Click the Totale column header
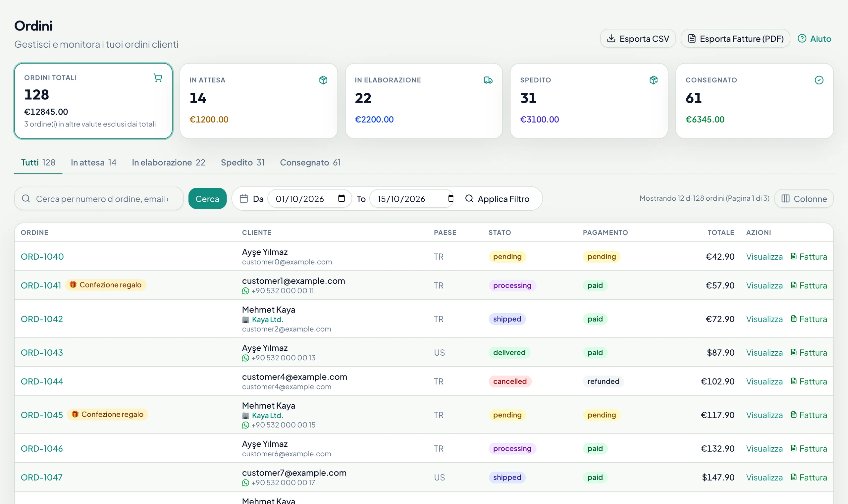Image resolution: width=848 pixels, height=504 pixels. [x=720, y=233]
